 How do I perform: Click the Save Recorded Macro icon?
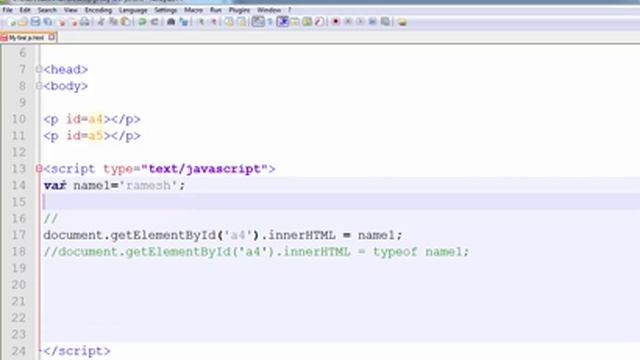pyautogui.click(x=385, y=22)
